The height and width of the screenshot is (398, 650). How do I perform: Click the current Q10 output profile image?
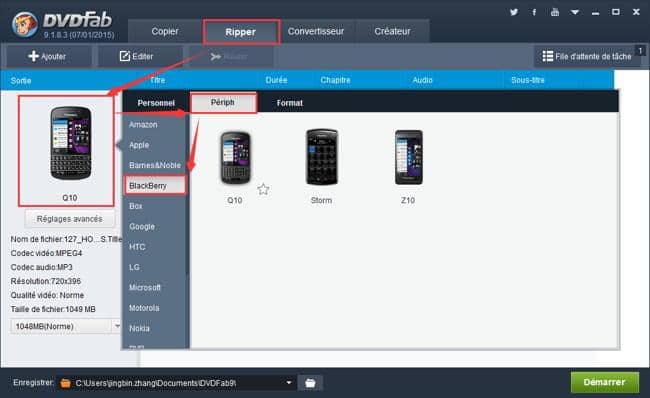(70, 143)
